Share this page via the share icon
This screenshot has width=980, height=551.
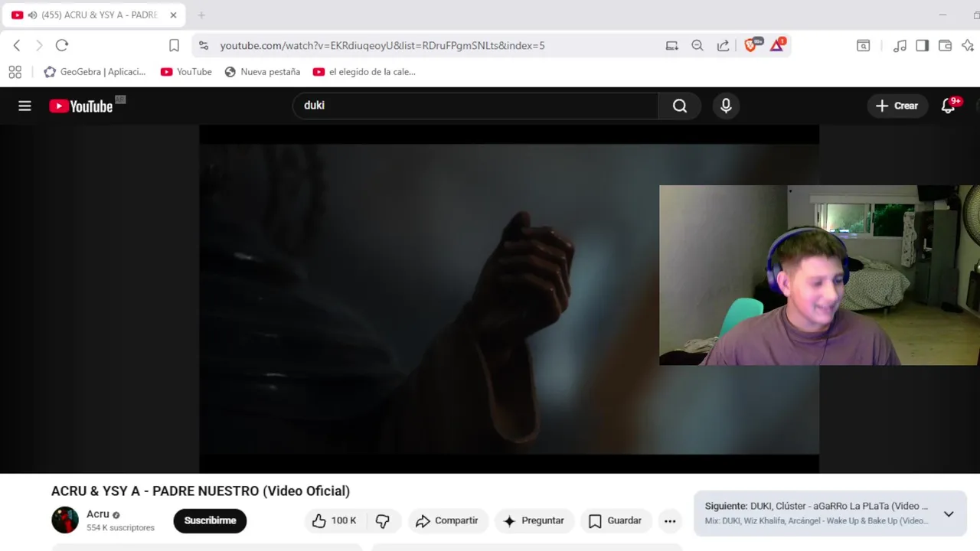tap(723, 46)
